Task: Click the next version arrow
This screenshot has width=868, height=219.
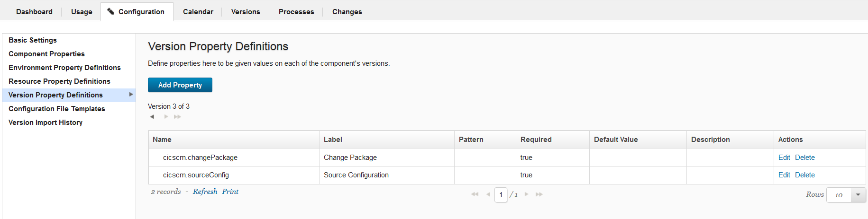Action: pyautogui.click(x=166, y=117)
